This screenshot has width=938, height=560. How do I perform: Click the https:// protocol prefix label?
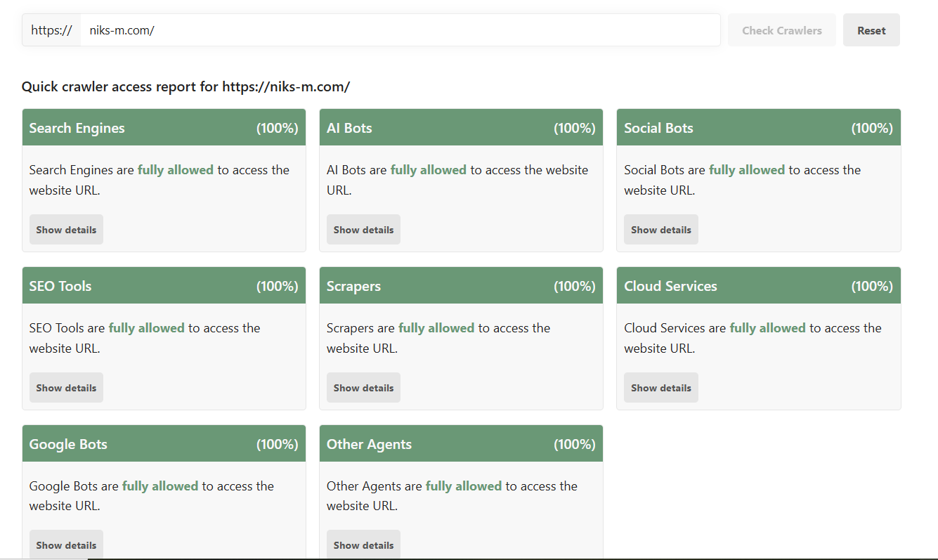pyautogui.click(x=51, y=30)
